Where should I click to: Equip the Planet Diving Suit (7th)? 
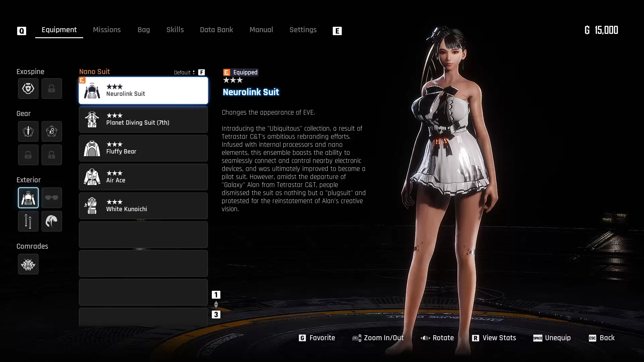[x=143, y=119]
